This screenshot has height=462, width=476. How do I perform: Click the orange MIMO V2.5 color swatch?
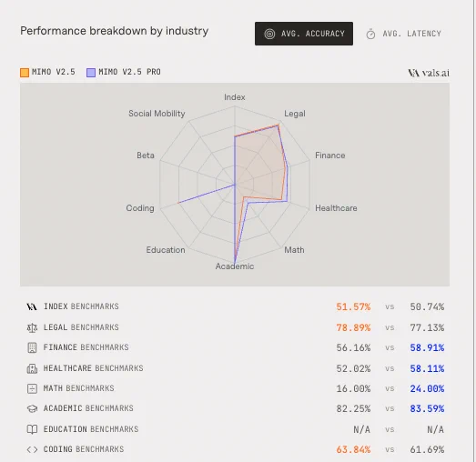point(25,73)
